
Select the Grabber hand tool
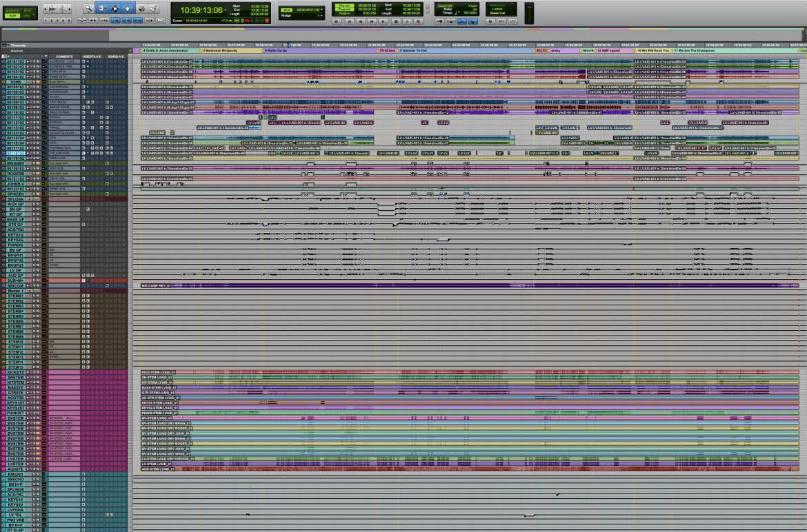128,8
